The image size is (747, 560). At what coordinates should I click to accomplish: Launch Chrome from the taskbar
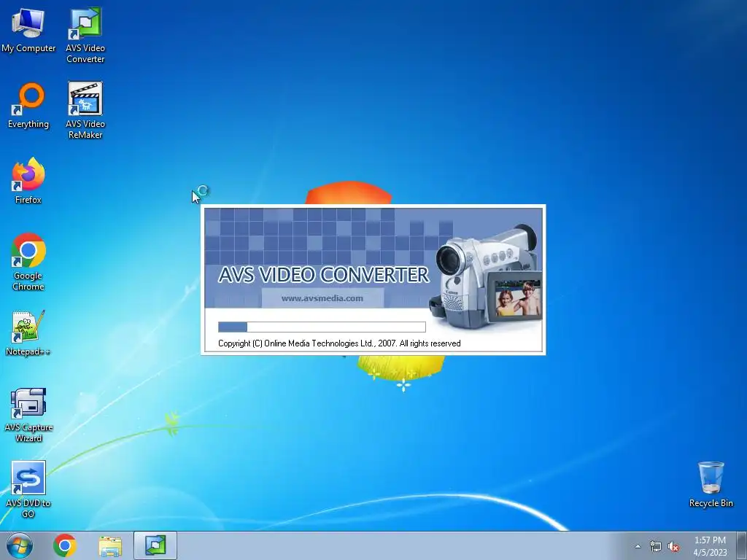[65, 545]
